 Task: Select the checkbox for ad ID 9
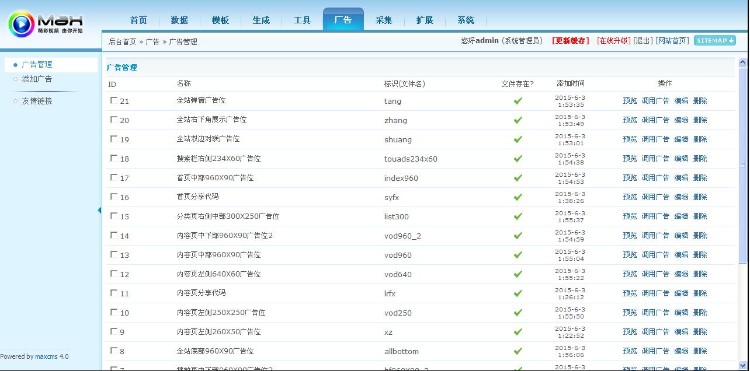[113, 331]
